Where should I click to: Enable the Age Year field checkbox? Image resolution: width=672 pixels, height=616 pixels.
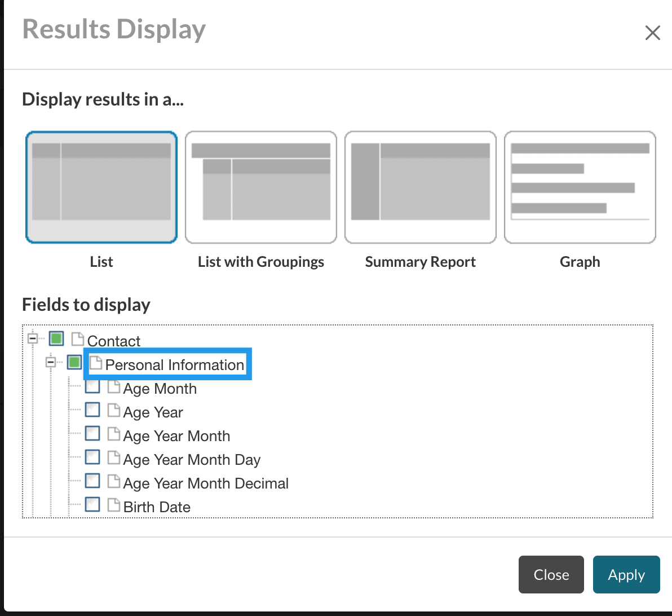point(92,411)
